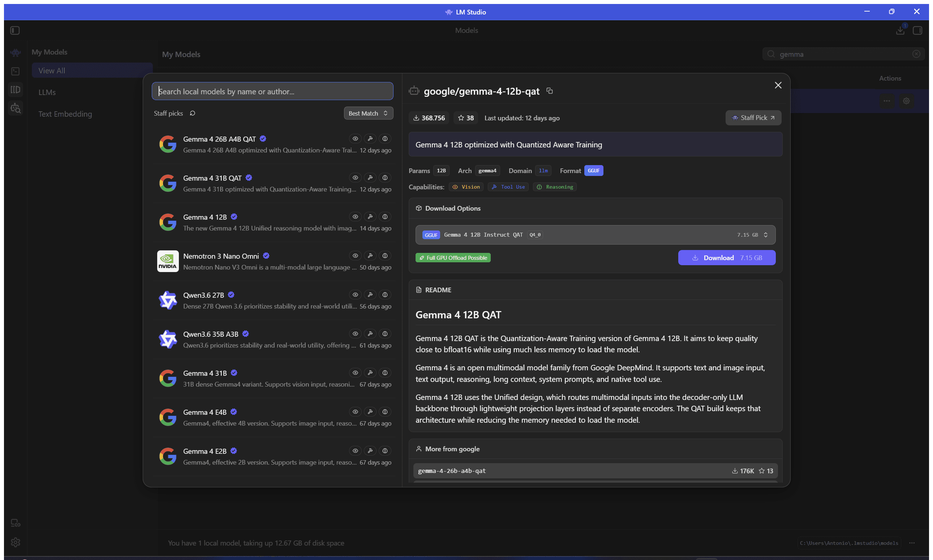933x560 pixels.
Task: Click the Full GPU Offload Possible badge
Action: [x=453, y=258]
